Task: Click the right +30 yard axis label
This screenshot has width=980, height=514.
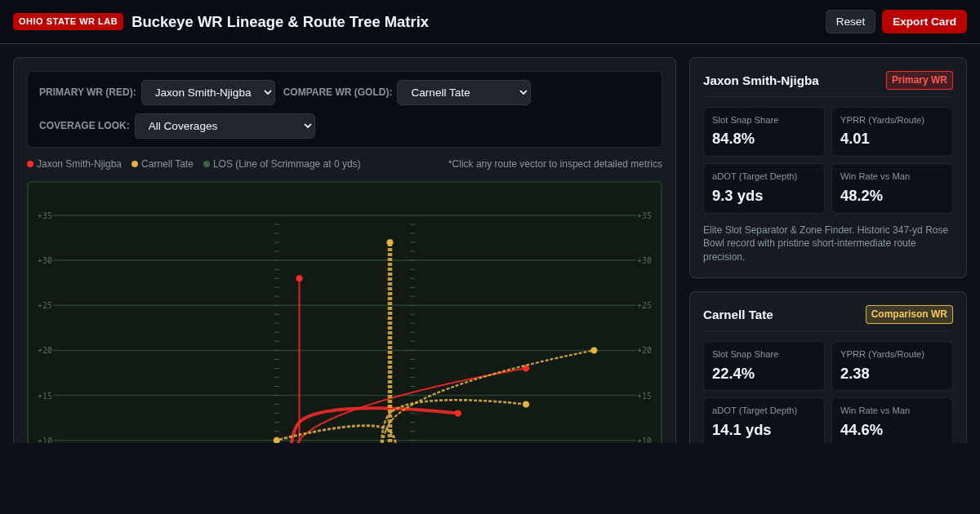Action: coord(644,260)
